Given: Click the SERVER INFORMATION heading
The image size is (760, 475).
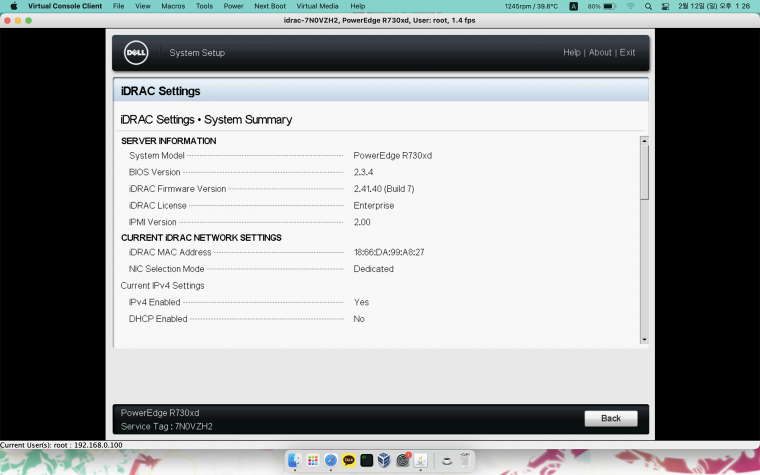Looking at the screenshot, I should (169, 141).
